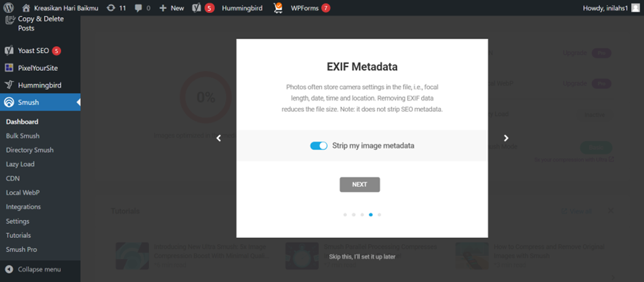Click the user avatar next to Howdy

635,8
